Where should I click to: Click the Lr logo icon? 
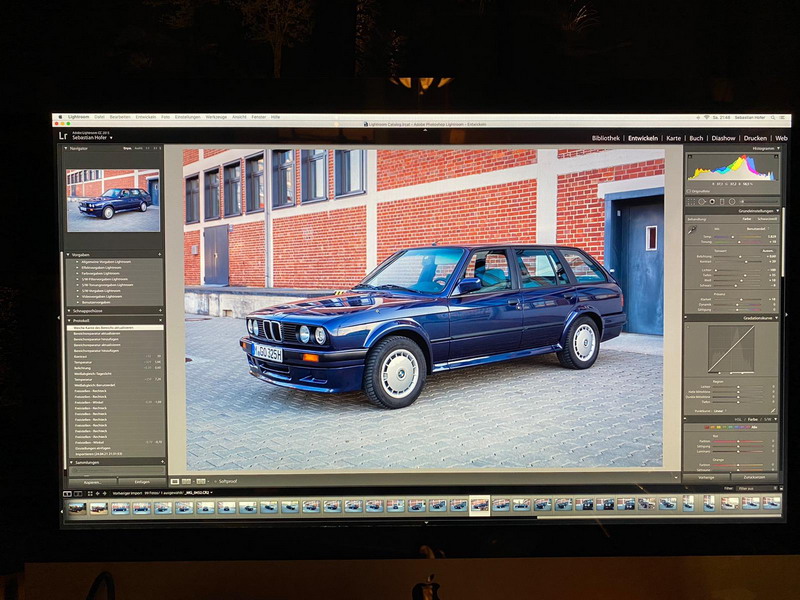(64, 135)
